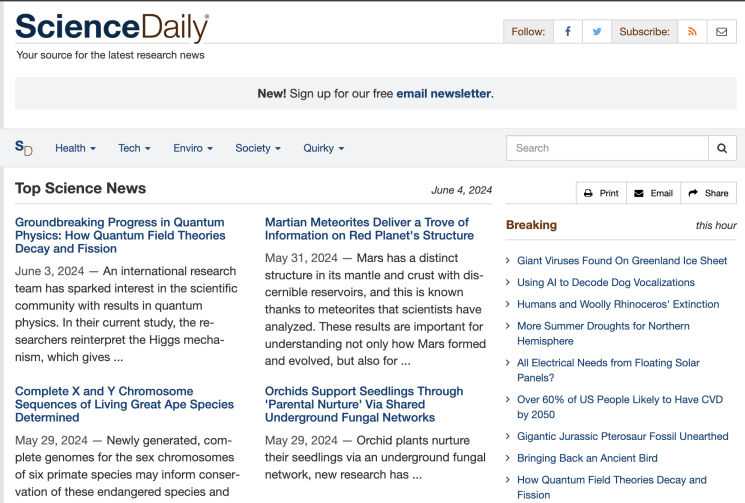Share the page via Email button

pyautogui.click(x=653, y=193)
